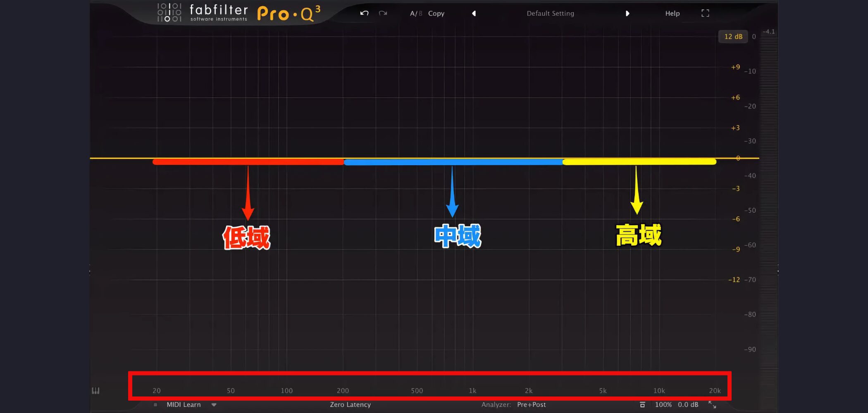Click the 20 Hz frequency label

pos(157,391)
